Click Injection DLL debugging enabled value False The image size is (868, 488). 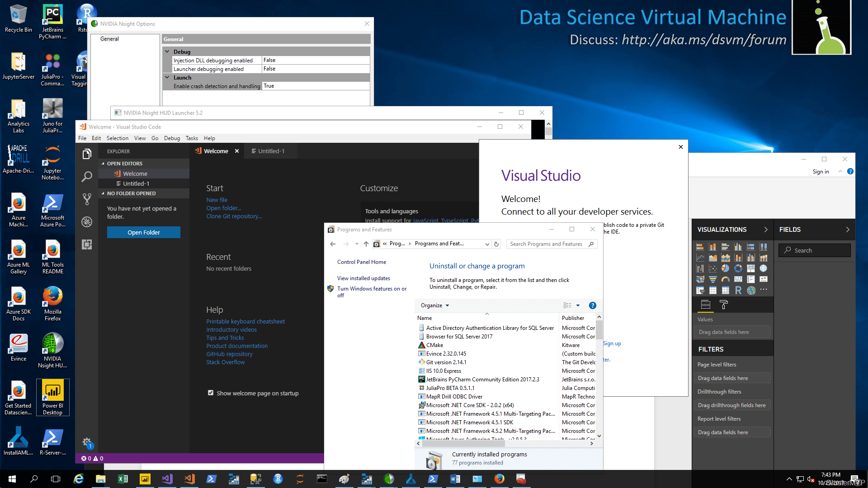click(x=316, y=60)
